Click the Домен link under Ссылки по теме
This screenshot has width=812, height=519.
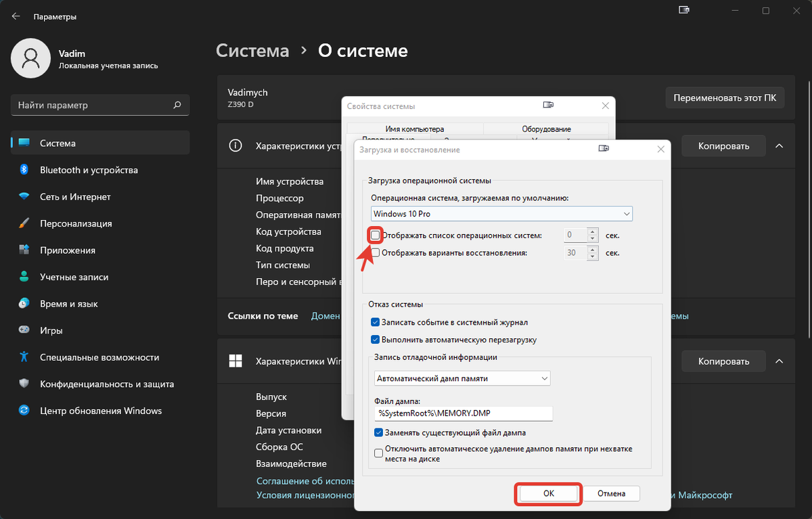tap(325, 315)
